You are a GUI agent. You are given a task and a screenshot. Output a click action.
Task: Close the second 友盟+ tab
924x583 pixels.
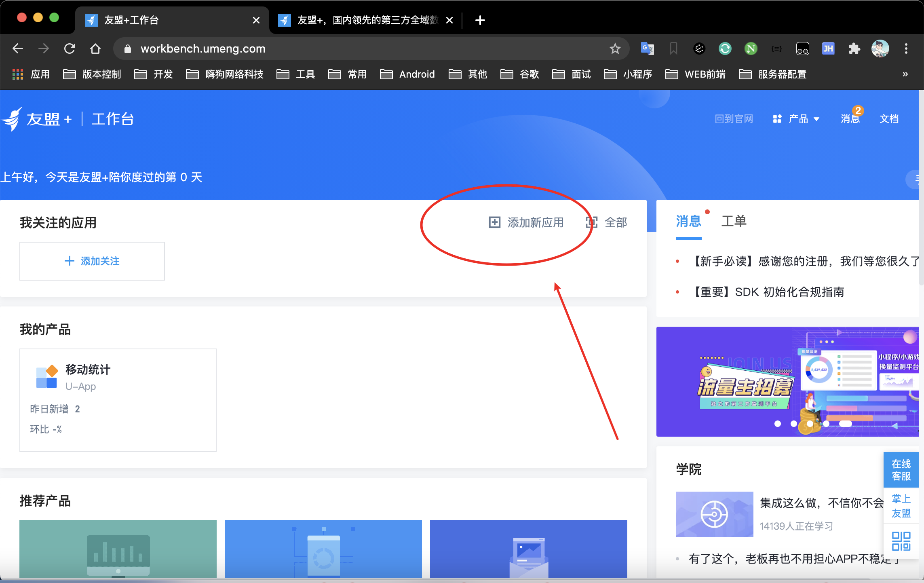pos(449,20)
